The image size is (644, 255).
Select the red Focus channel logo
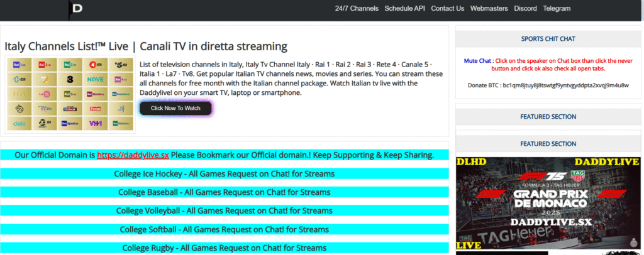click(96, 109)
